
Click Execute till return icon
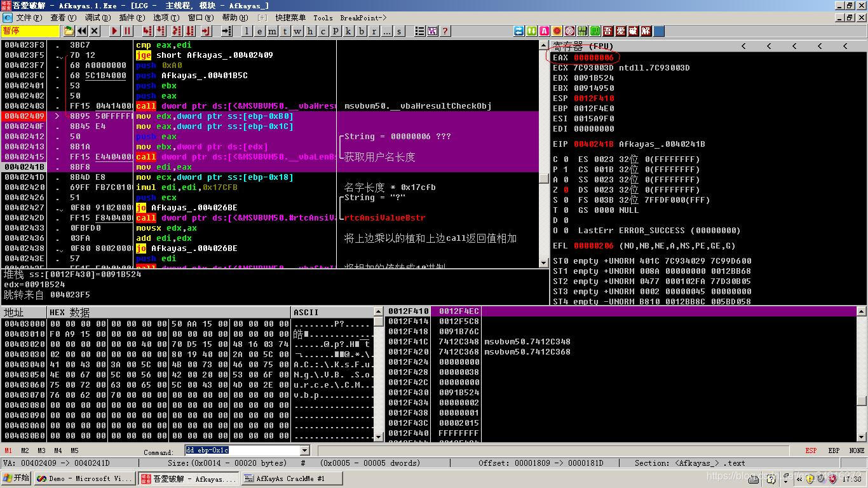click(206, 30)
